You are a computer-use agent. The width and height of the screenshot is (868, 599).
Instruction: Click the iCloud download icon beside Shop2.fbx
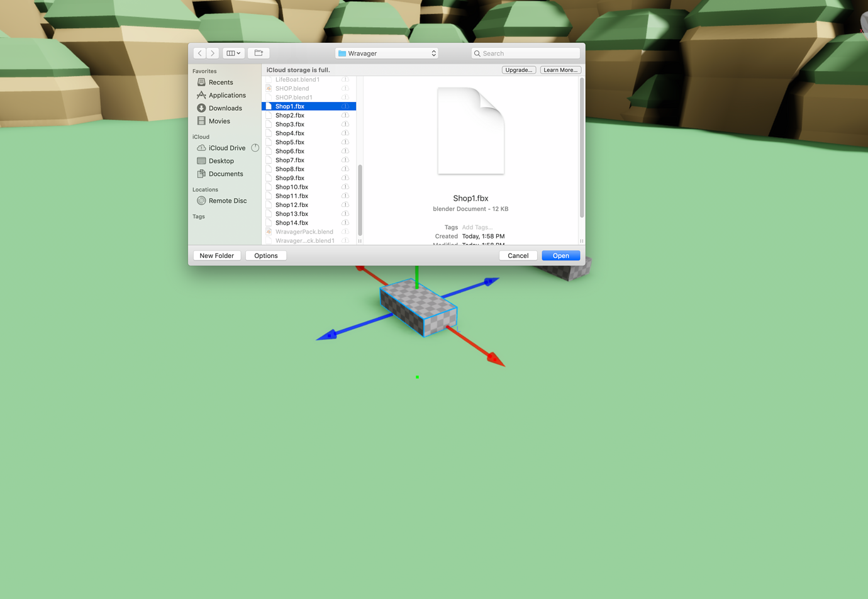tap(345, 115)
